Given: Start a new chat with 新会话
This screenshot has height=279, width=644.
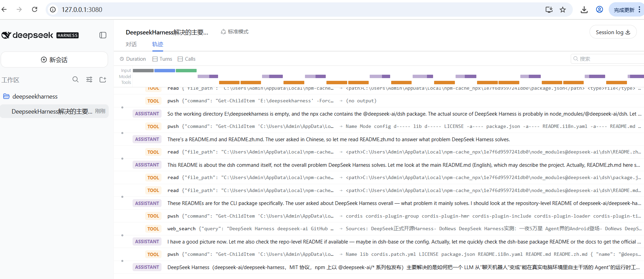Looking at the screenshot, I should pos(54,60).
